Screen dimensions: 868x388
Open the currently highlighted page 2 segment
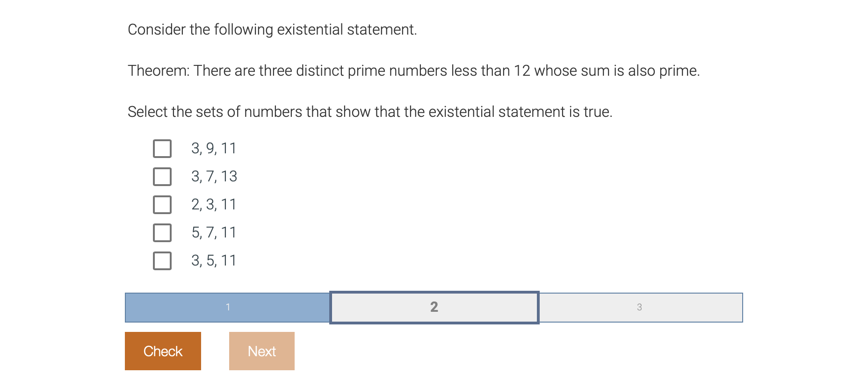point(434,307)
